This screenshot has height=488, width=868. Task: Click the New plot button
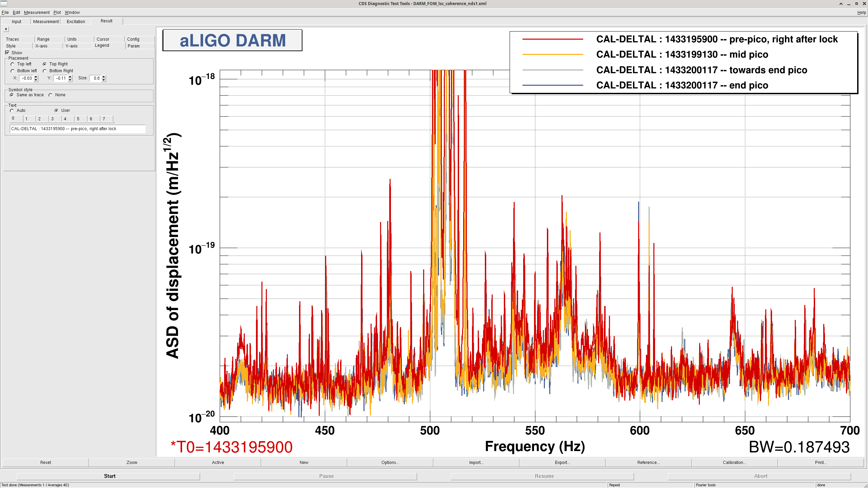coord(304,463)
